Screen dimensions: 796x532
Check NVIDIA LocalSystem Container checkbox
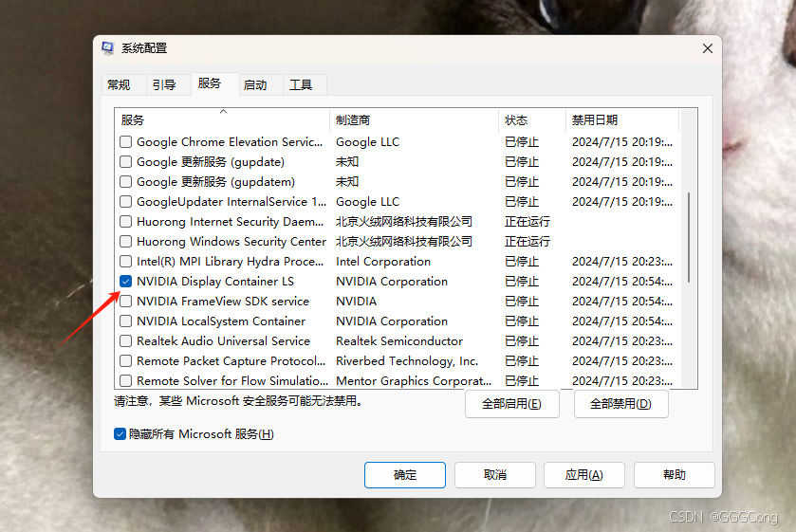click(x=125, y=321)
